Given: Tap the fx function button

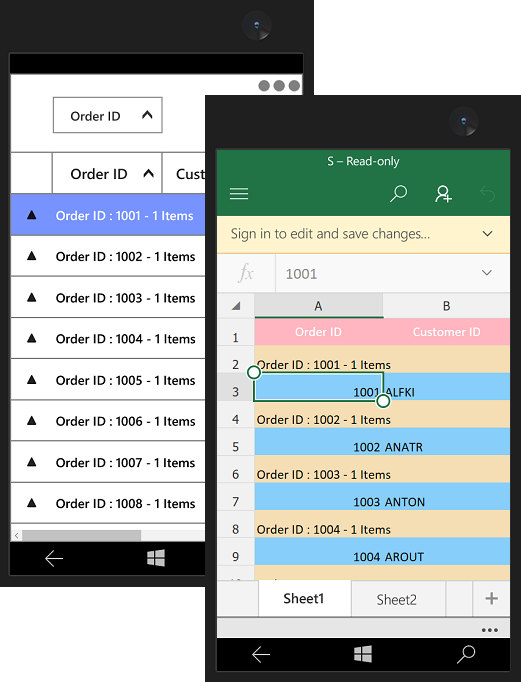Looking at the screenshot, I should (x=246, y=273).
